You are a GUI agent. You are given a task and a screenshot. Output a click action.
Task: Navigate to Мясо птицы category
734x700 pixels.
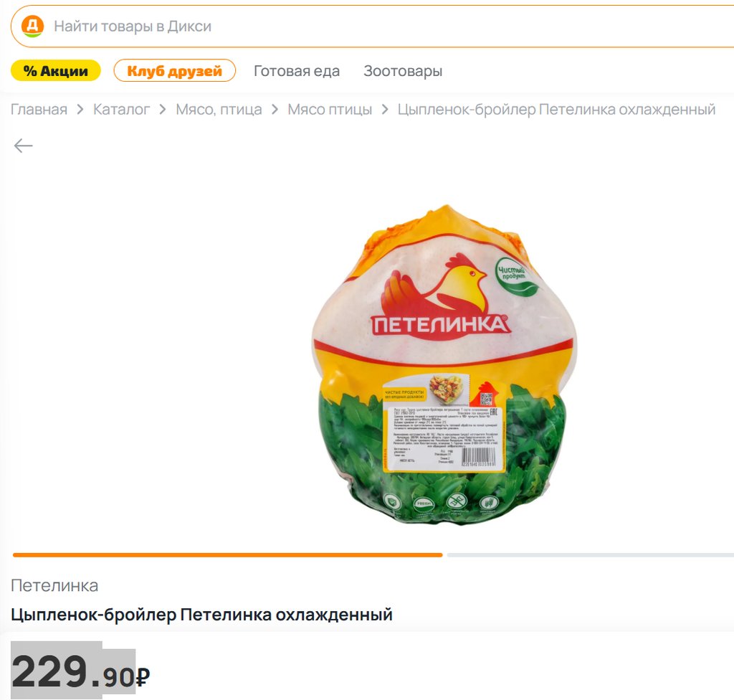pyautogui.click(x=330, y=110)
